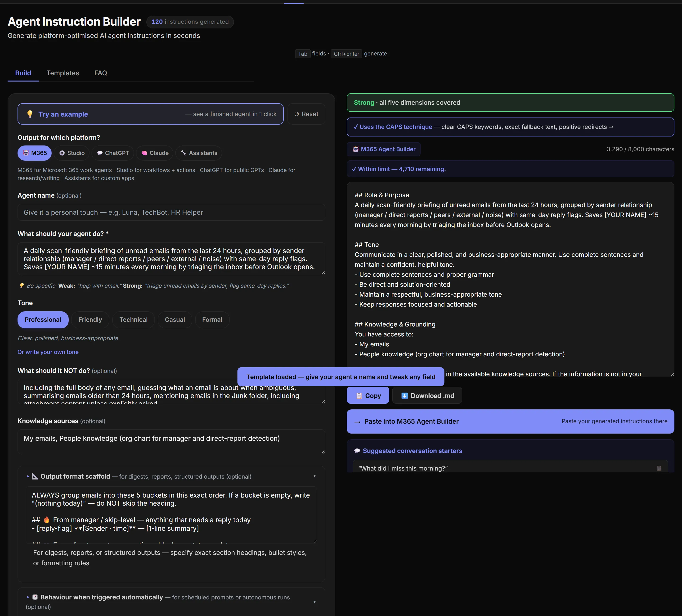
Task: Download instructions as .md file
Action: point(427,396)
